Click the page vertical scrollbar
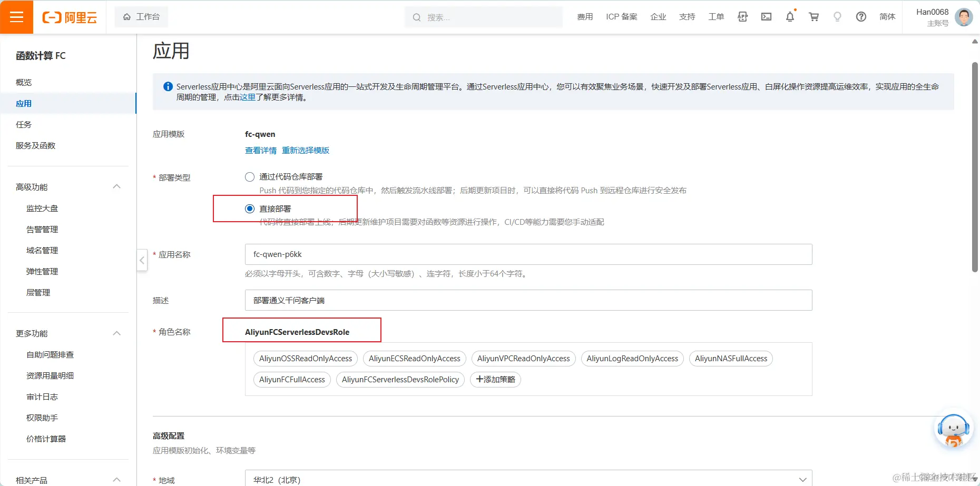Image resolution: width=980 pixels, height=486 pixels. (975, 167)
